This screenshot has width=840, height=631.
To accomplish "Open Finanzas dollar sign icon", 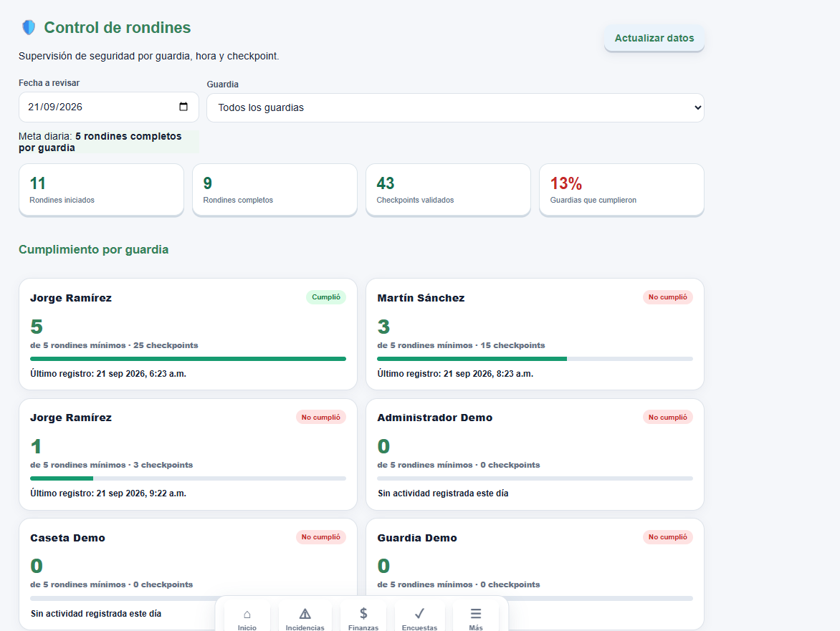I will tap(363, 613).
